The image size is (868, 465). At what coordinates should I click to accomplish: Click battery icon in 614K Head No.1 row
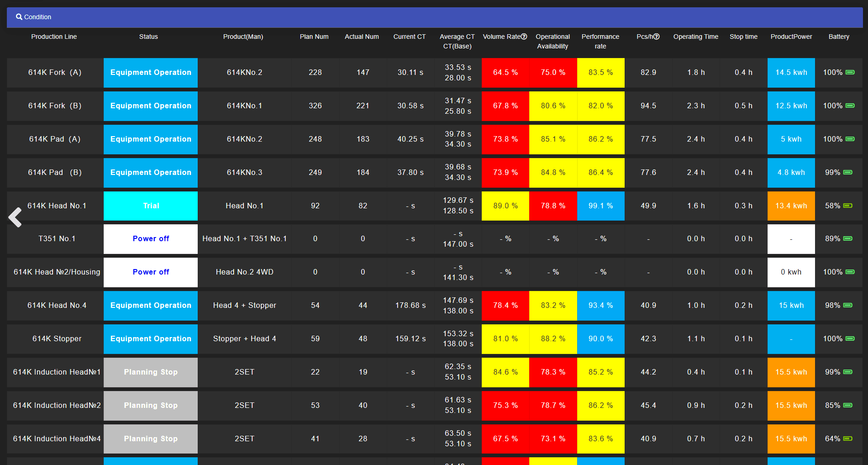tap(848, 206)
